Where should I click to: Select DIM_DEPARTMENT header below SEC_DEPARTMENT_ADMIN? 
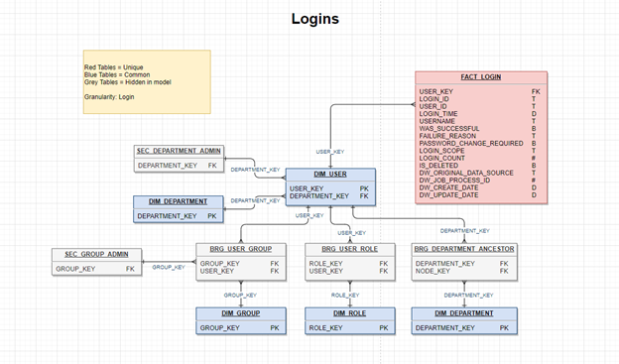click(178, 201)
